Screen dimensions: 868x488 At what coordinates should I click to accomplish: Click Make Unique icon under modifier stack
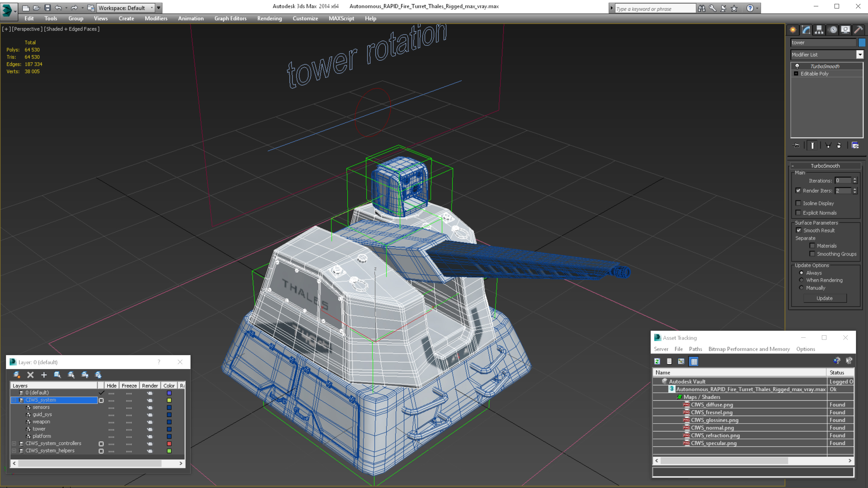[x=828, y=145]
